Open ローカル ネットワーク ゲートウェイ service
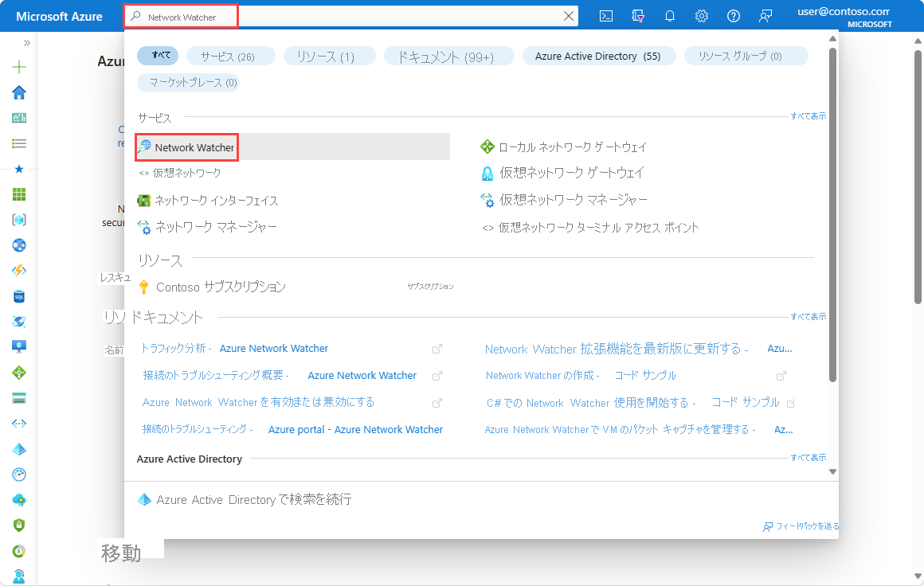 click(563, 147)
